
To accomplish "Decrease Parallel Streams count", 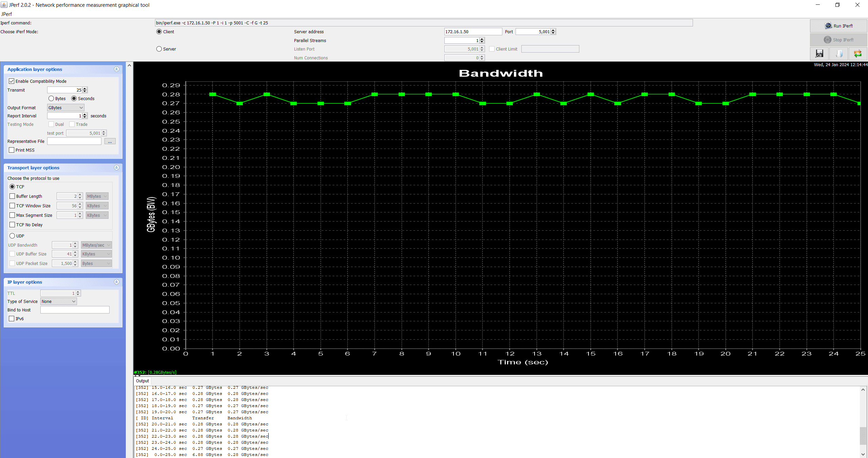I will pos(482,42).
